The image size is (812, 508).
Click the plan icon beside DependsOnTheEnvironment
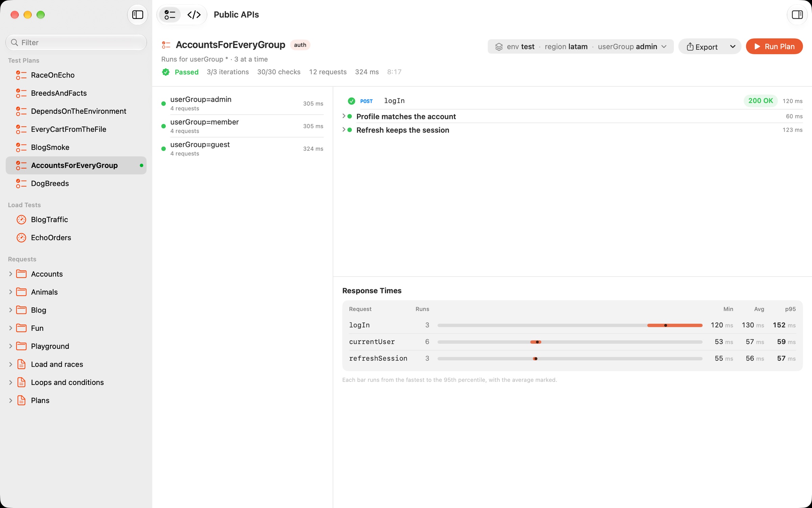click(x=21, y=111)
